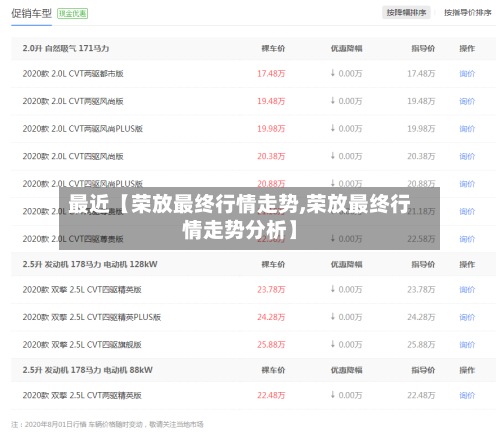Screen dimensions: 500x437
Task: Click the gray 指导价 20.38万 value
Action: pos(421,157)
